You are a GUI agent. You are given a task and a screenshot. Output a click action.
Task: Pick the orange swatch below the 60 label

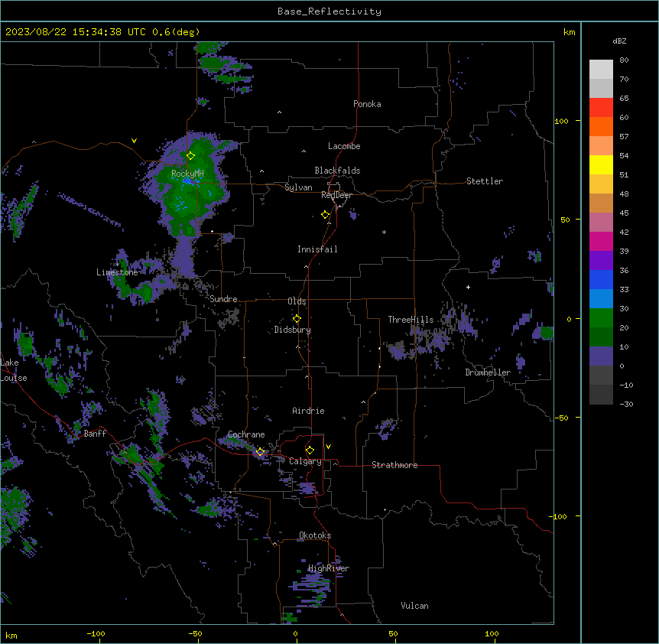[601, 126]
